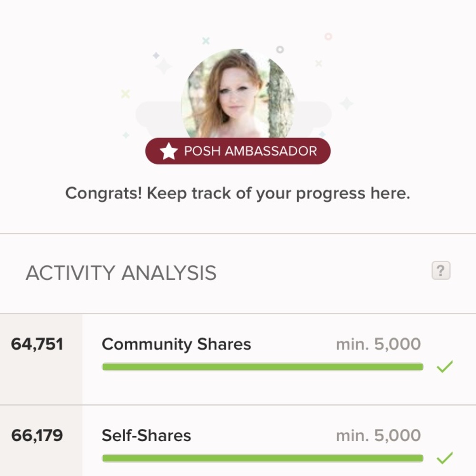
Task: Click the min. 5,000 text for Community Shares
Action: [378, 344]
